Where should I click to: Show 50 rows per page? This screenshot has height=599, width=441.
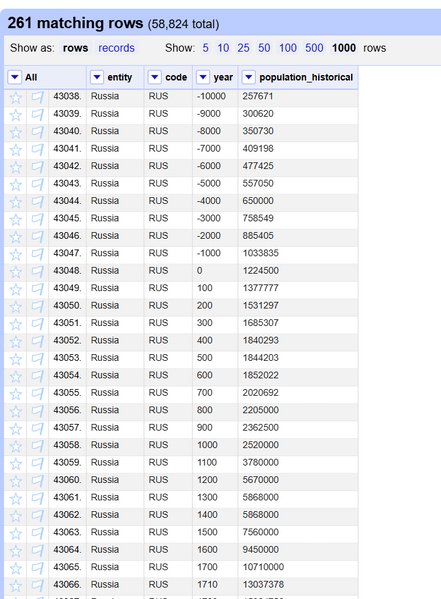click(x=264, y=48)
